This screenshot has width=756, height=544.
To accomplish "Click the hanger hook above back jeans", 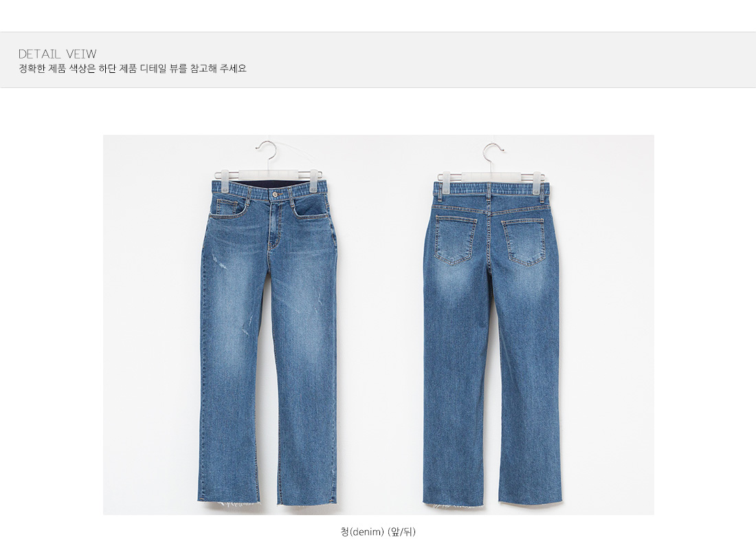I will (493, 153).
